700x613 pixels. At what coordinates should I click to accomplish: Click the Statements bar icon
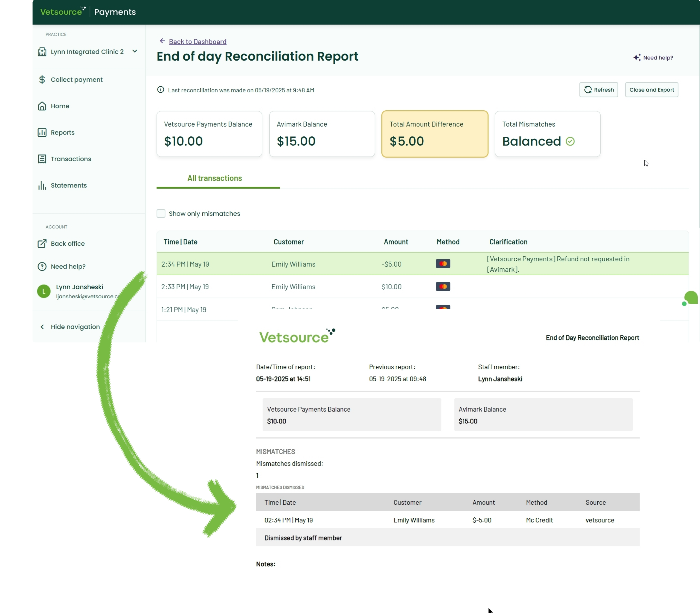(x=42, y=185)
